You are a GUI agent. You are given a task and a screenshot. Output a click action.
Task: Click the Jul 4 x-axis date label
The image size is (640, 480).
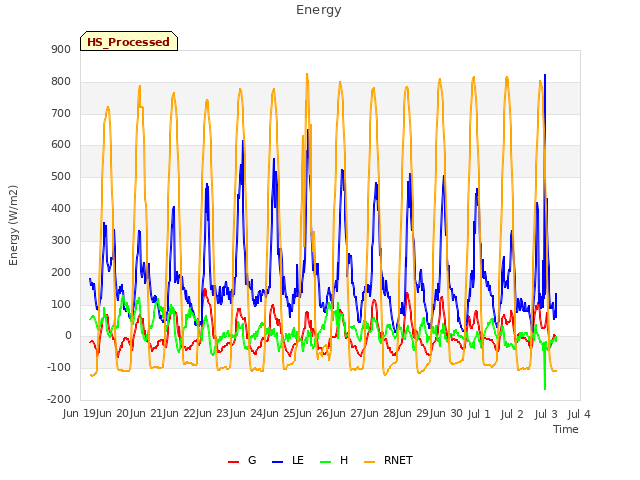point(579,414)
